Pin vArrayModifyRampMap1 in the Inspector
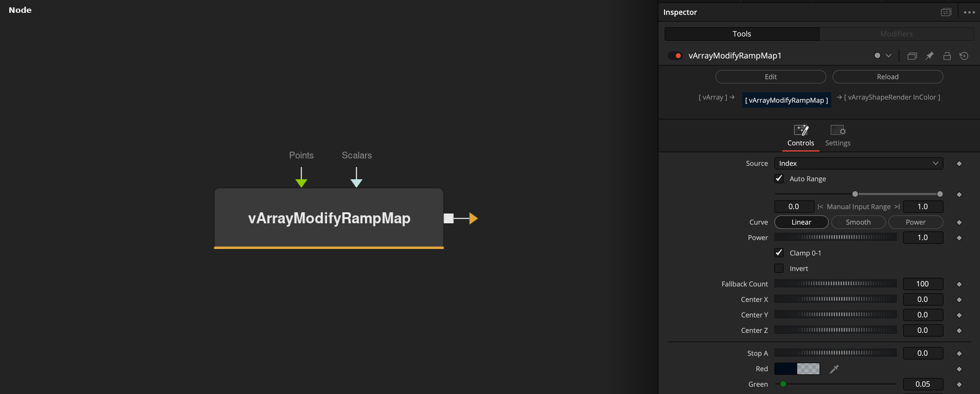The height and width of the screenshot is (394, 980). (x=929, y=56)
